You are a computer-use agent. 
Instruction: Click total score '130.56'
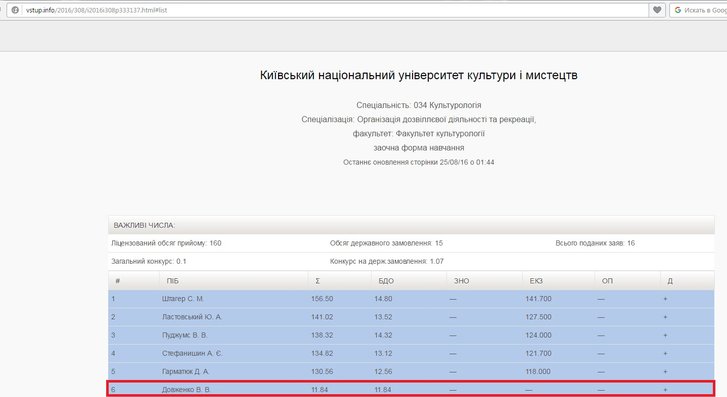(x=322, y=371)
